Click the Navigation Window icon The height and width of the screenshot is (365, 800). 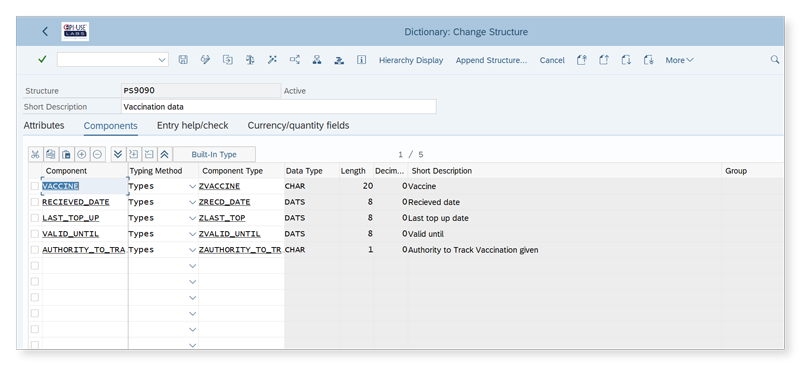click(x=339, y=60)
